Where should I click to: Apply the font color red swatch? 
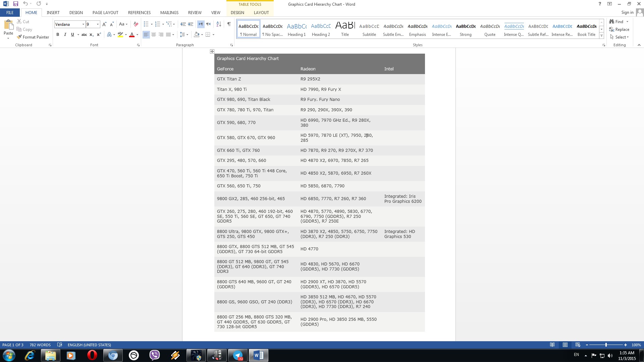pyautogui.click(x=132, y=35)
